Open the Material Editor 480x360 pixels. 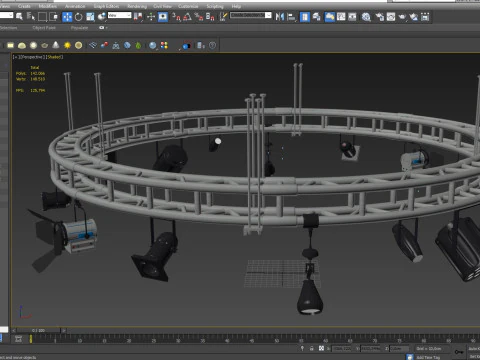366,17
